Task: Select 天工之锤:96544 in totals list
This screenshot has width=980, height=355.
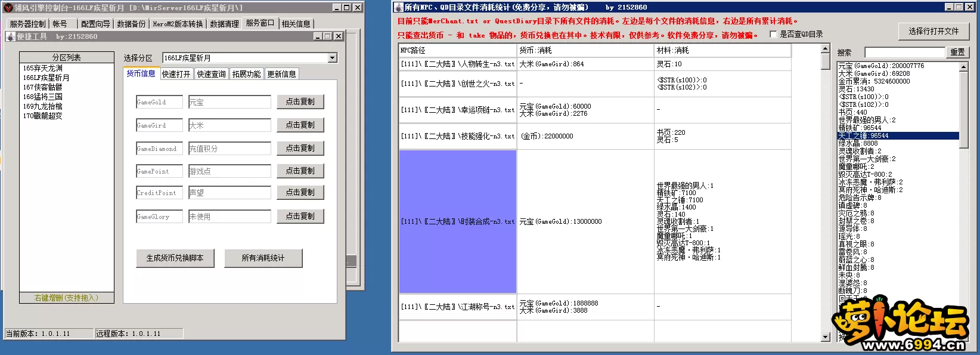Action: tap(898, 136)
